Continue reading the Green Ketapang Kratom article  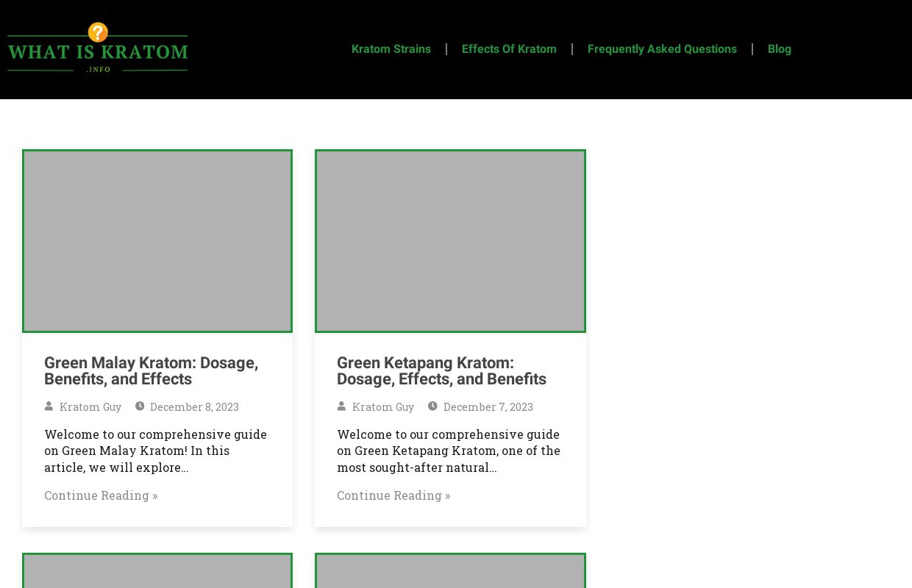click(393, 495)
